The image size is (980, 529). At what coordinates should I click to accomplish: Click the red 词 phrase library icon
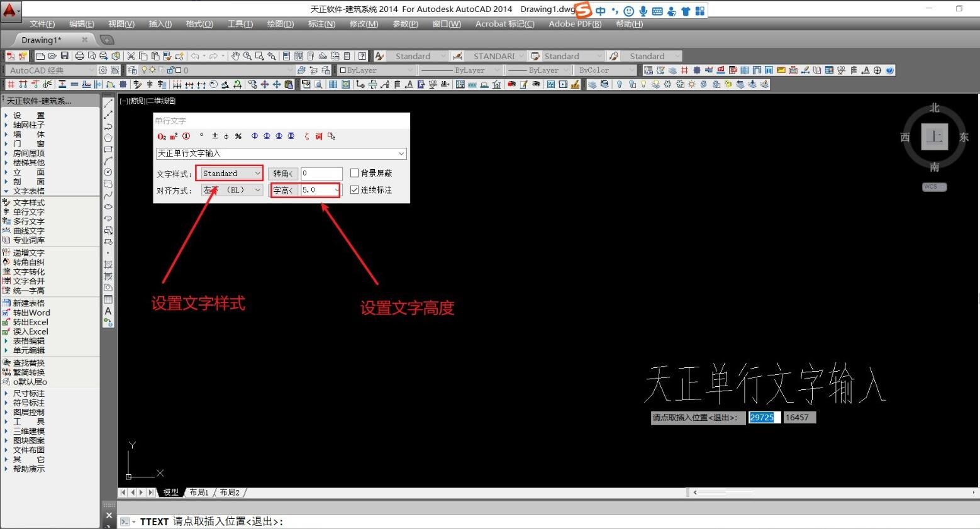pyautogui.click(x=319, y=136)
